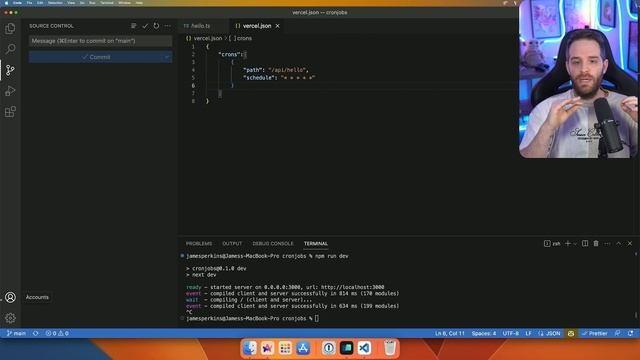Select JSON language mode in status bar
The image size is (640, 360).
click(x=549, y=333)
